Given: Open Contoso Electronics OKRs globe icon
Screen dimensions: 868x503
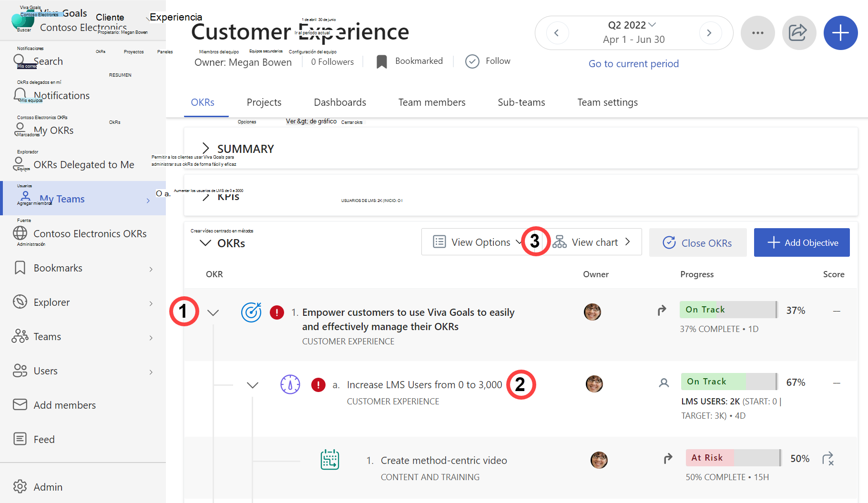Looking at the screenshot, I should coord(20,233).
